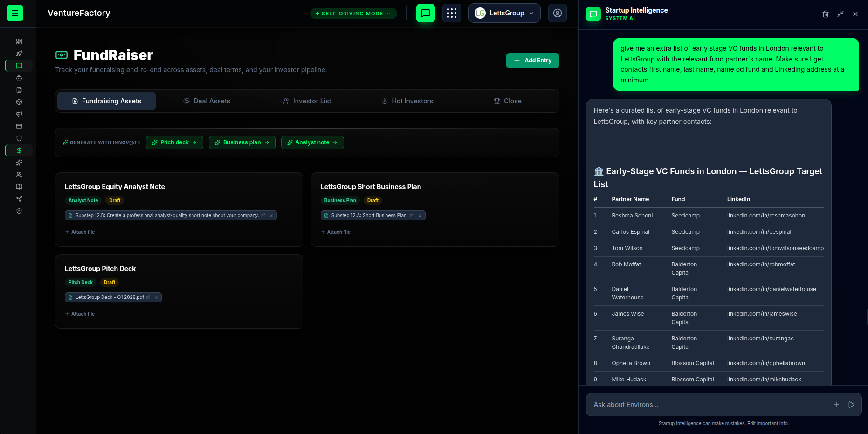868x434 pixels.
Task: Attach file to LettsGroup Pitch Deck
Action: click(x=80, y=314)
